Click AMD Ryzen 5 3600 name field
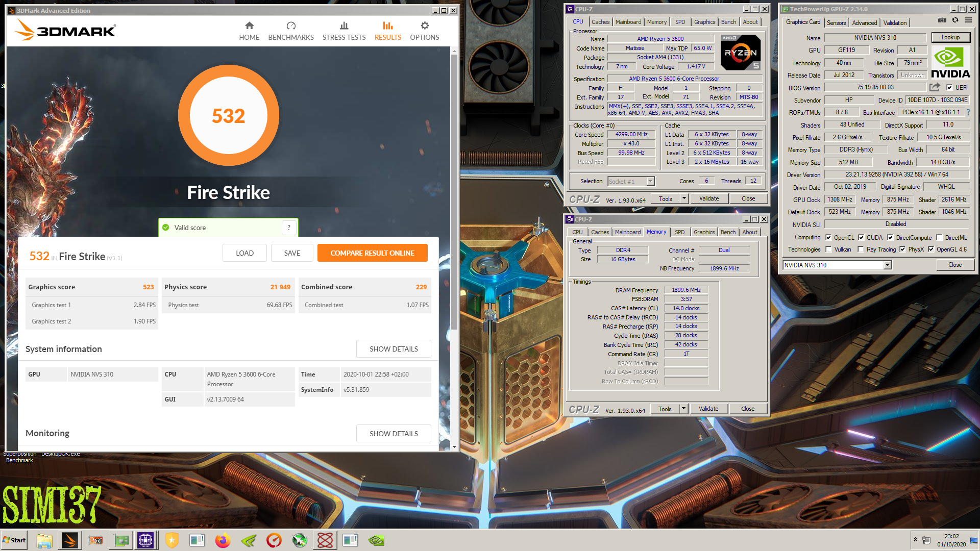The width and height of the screenshot is (980, 551). 660,39
